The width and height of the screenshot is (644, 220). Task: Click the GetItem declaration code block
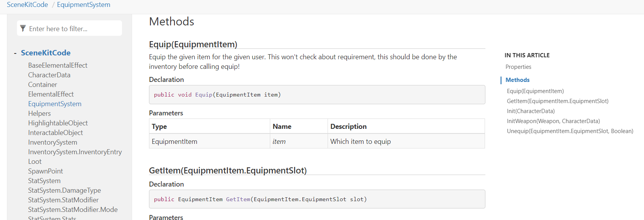(317, 199)
